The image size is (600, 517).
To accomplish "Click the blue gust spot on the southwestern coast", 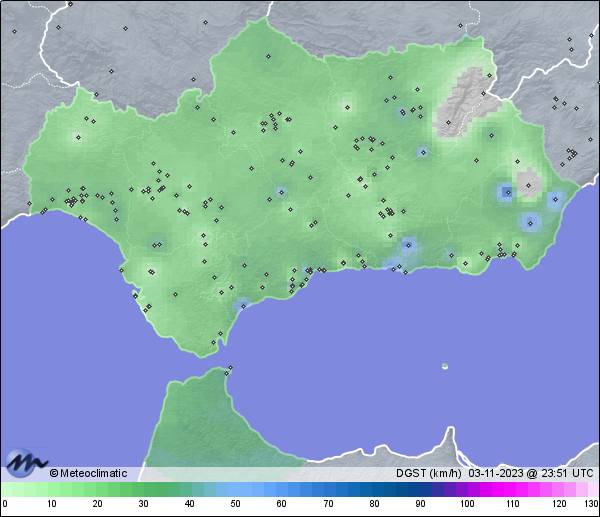I will [x=241, y=304].
